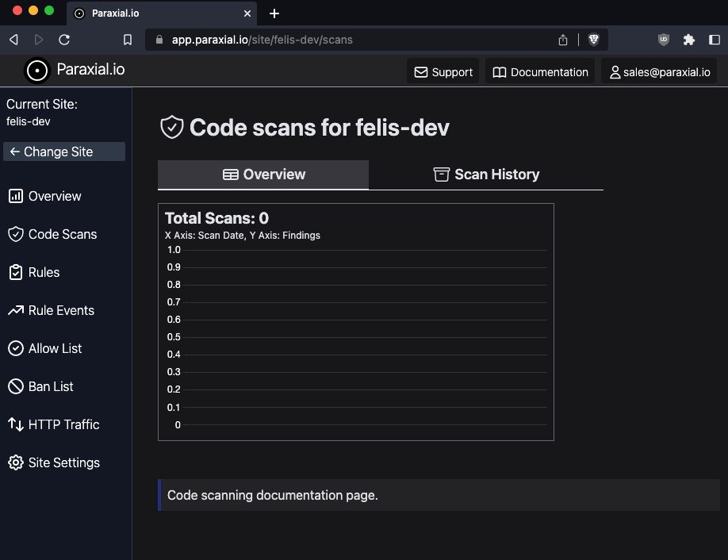728x560 pixels.
Task: Click the Rules text in sidebar
Action: click(x=44, y=273)
